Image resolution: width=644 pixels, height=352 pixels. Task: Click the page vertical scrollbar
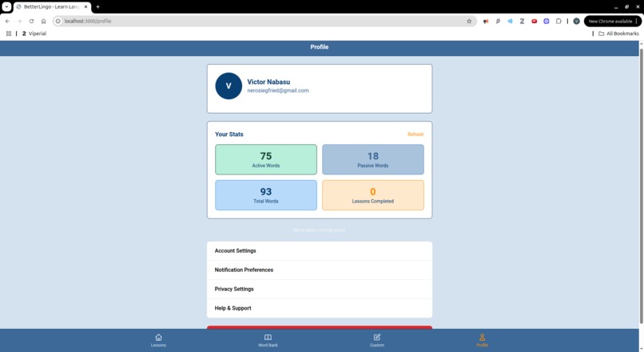point(641,185)
